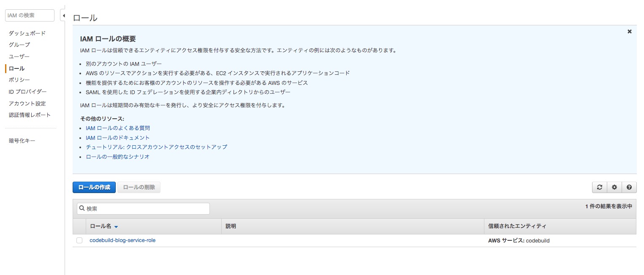Go to グループ in the sidebar
The width and height of the screenshot is (644, 275).
pos(19,45)
